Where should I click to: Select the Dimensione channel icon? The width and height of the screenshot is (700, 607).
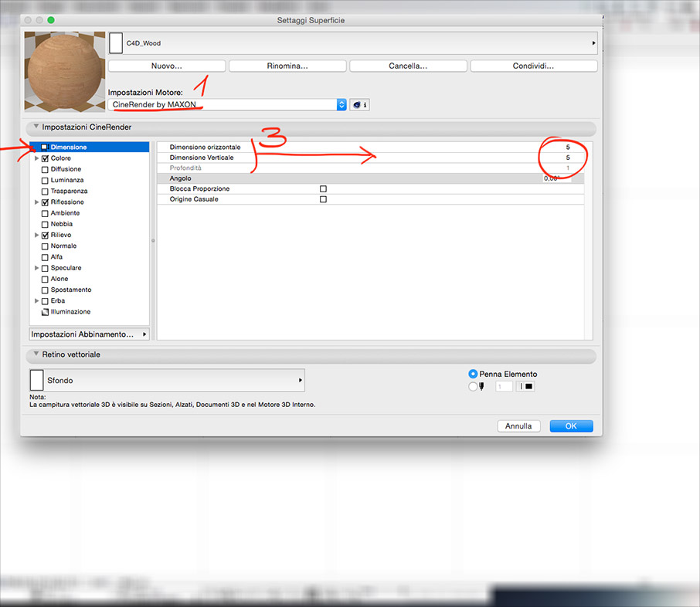coord(45,147)
